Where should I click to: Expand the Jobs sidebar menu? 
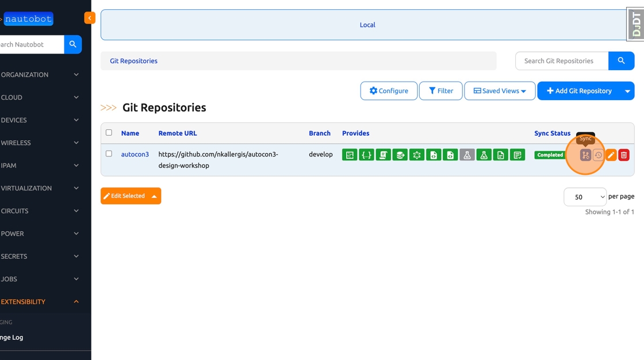40,279
